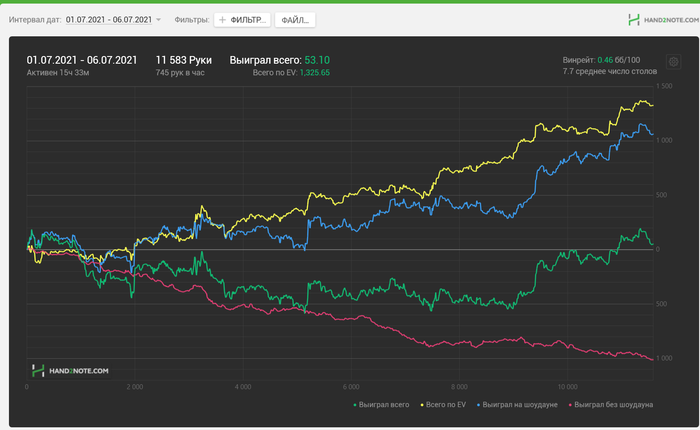Click the chart header date 01.07.2021 - 06.07.2021
The width and height of the screenshot is (700, 430).
(82, 60)
